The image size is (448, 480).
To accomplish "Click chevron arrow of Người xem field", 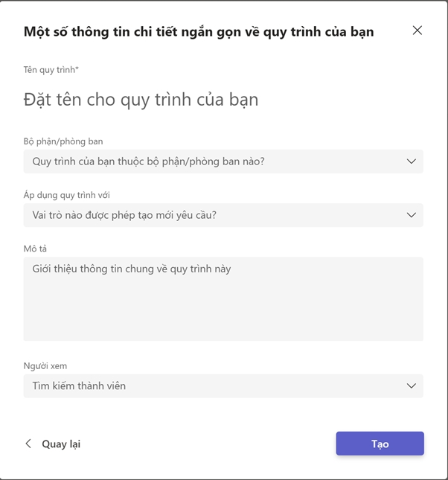I will pos(411,385).
